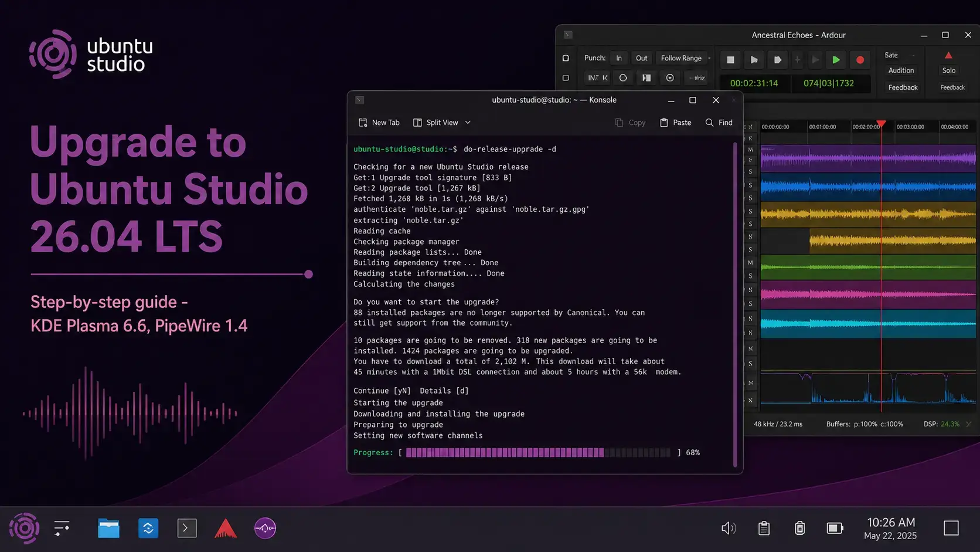Click the Konsole terminal icon in the taskbar
The height and width of the screenshot is (552, 980).
tap(187, 528)
